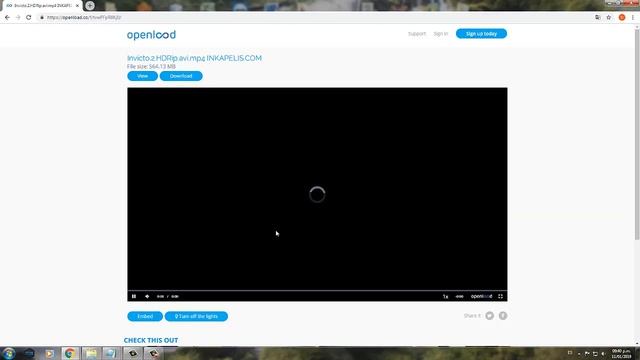Open the Sign in link
This screenshot has height=360, width=640.
[x=440, y=34]
